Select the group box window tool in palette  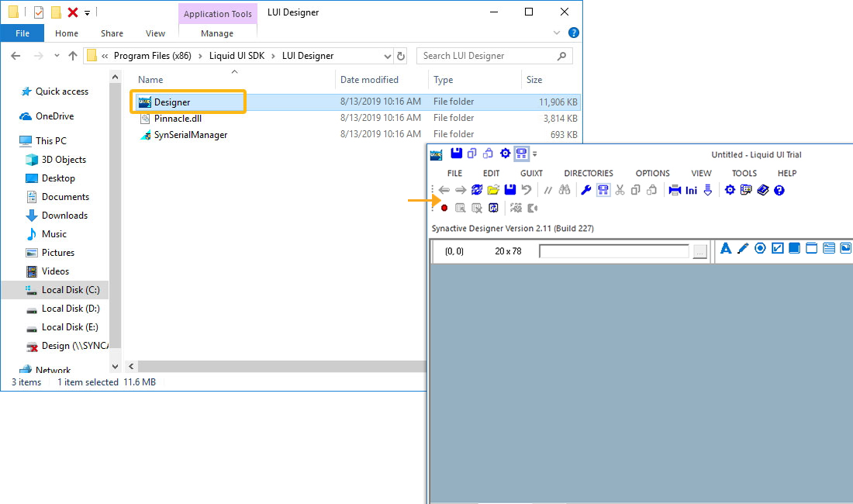coord(811,248)
